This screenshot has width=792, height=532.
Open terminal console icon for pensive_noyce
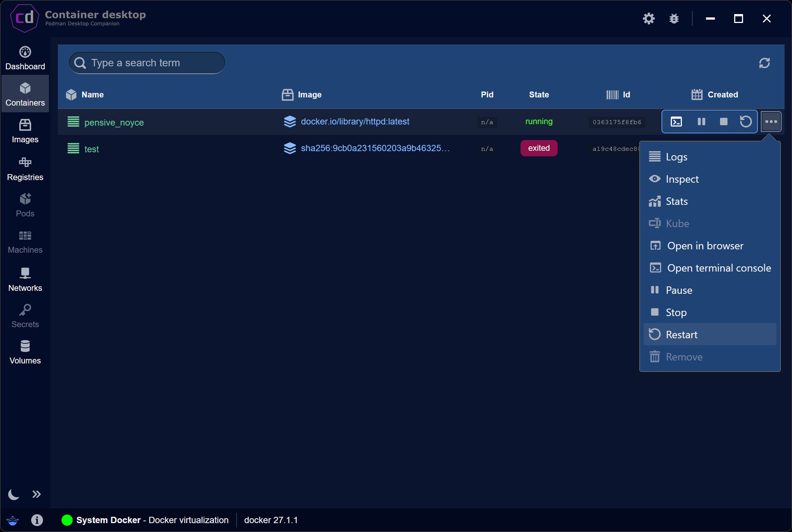[676, 122]
